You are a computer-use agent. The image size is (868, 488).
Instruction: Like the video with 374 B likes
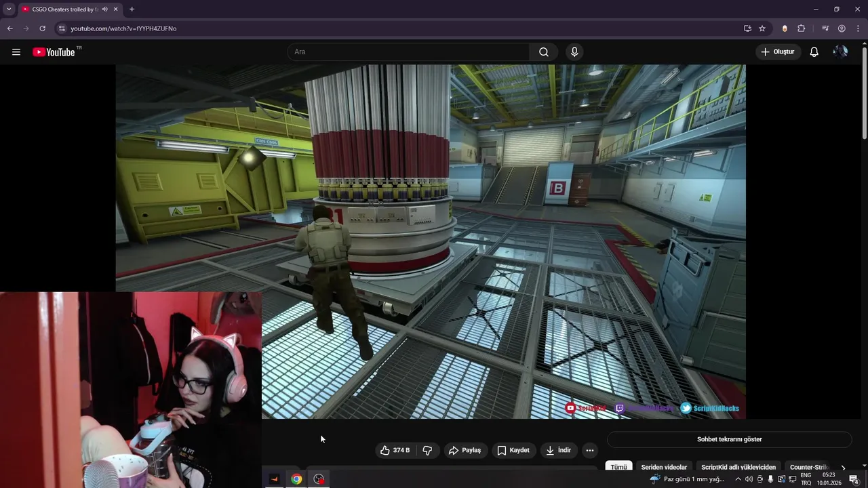click(395, 450)
